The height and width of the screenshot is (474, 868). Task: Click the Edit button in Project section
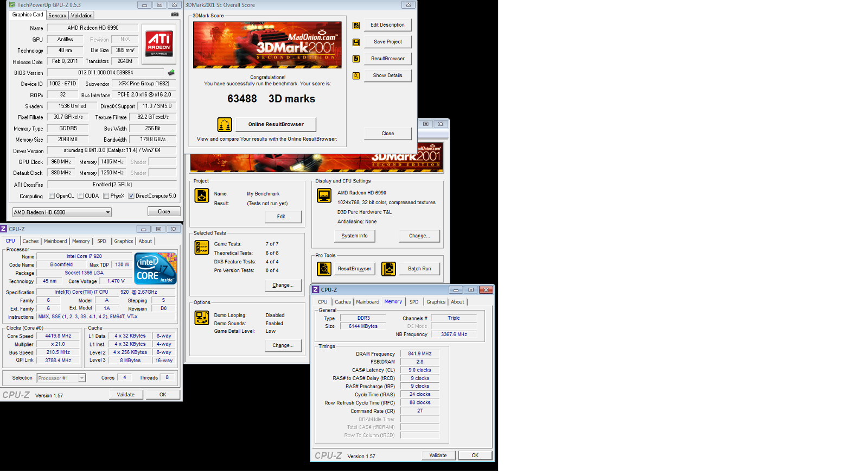[283, 217]
